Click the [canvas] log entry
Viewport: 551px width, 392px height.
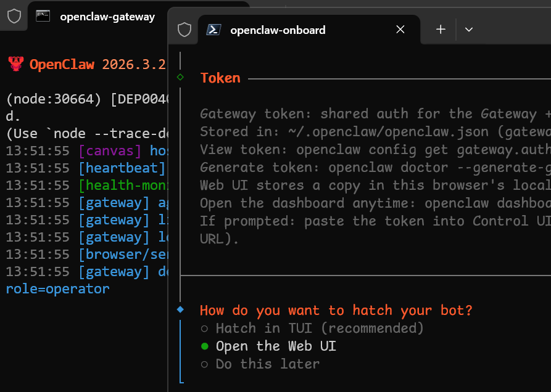coord(110,151)
